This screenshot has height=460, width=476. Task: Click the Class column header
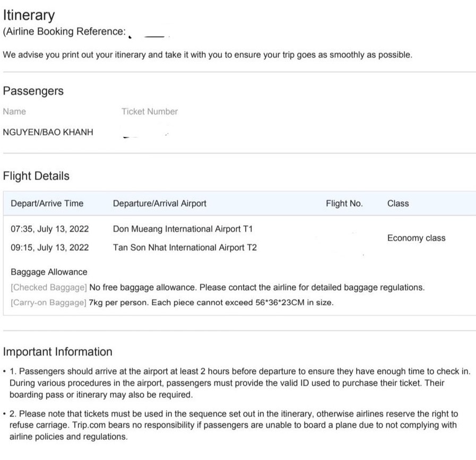tap(398, 203)
